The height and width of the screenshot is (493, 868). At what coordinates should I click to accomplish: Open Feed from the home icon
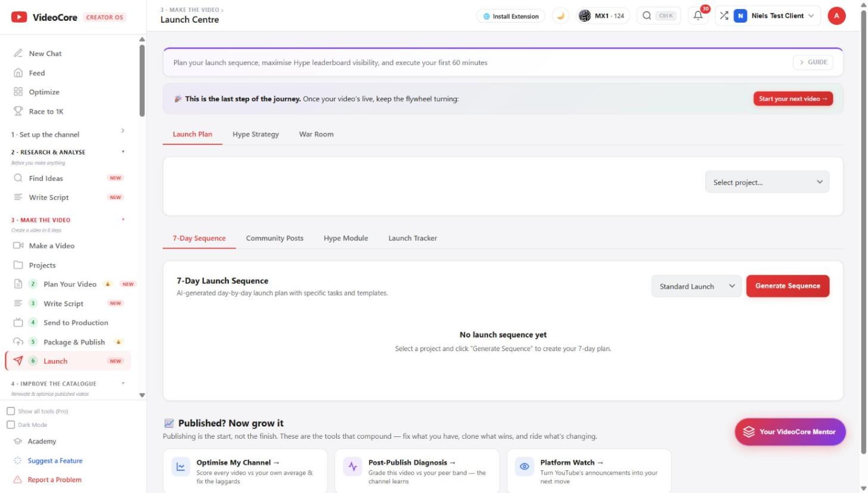18,73
